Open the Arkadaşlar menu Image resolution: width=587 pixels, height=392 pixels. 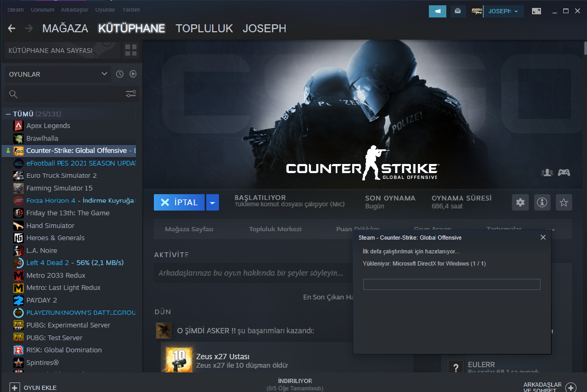point(75,10)
